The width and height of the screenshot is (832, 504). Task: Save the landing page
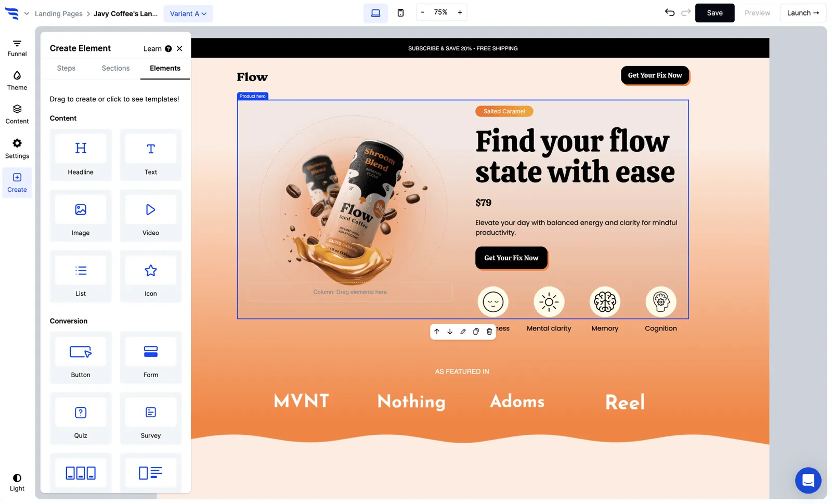tap(714, 12)
